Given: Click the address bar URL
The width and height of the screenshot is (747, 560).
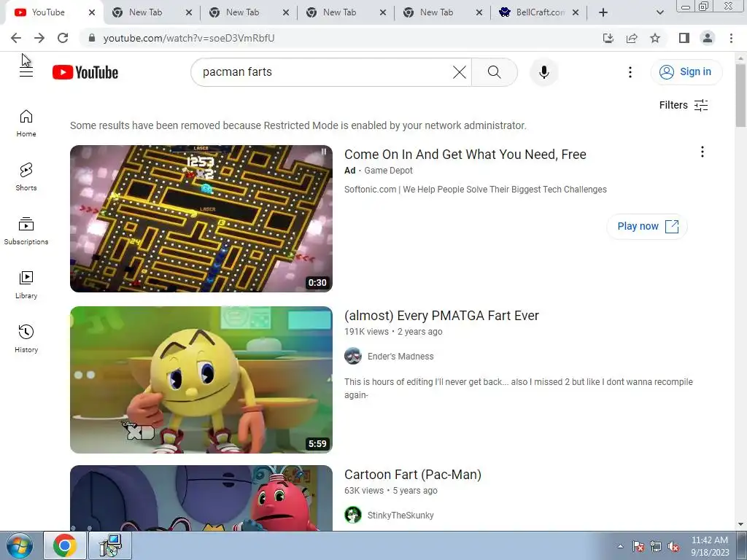Looking at the screenshot, I should point(189,38).
